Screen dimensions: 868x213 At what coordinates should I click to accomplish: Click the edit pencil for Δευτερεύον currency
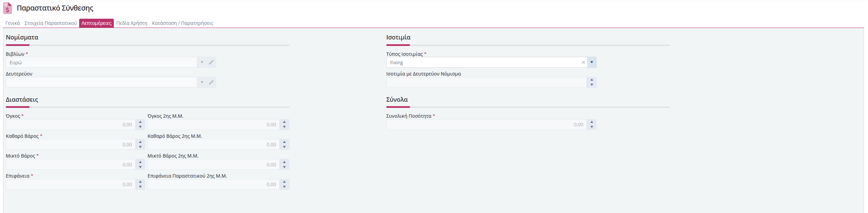point(211,82)
